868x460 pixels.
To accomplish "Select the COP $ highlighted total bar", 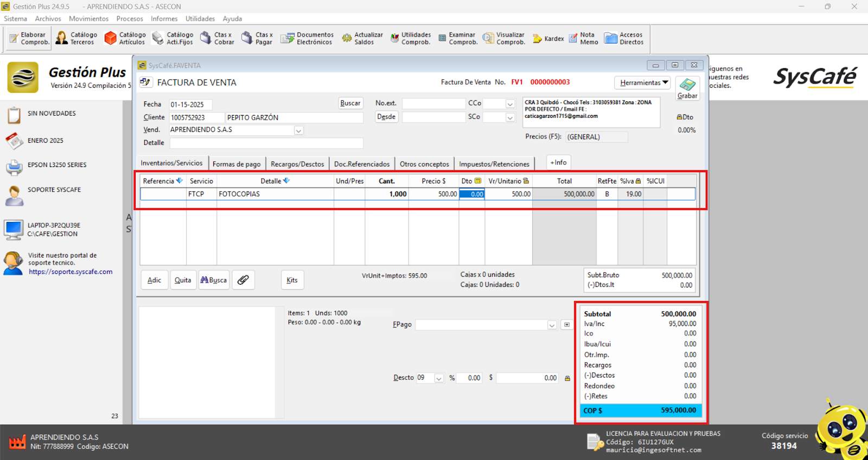I will pyautogui.click(x=641, y=411).
